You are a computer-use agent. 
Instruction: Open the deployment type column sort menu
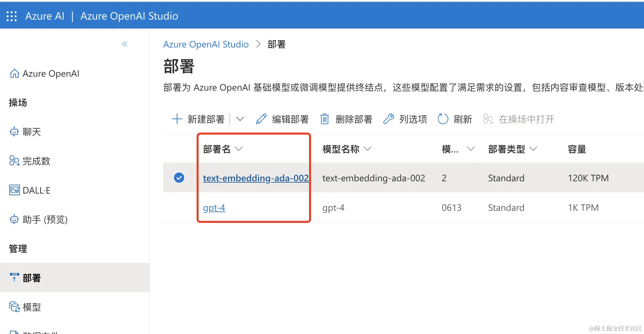pos(533,149)
